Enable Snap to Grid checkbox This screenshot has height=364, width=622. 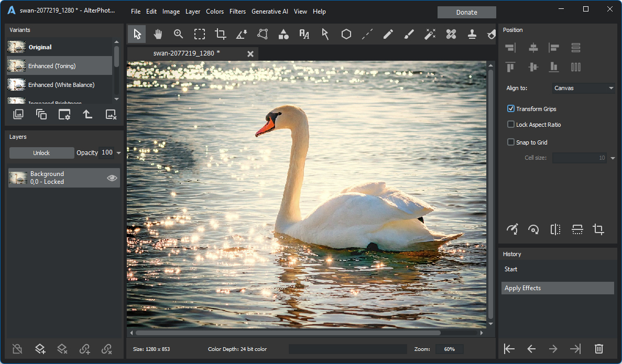[x=511, y=142]
